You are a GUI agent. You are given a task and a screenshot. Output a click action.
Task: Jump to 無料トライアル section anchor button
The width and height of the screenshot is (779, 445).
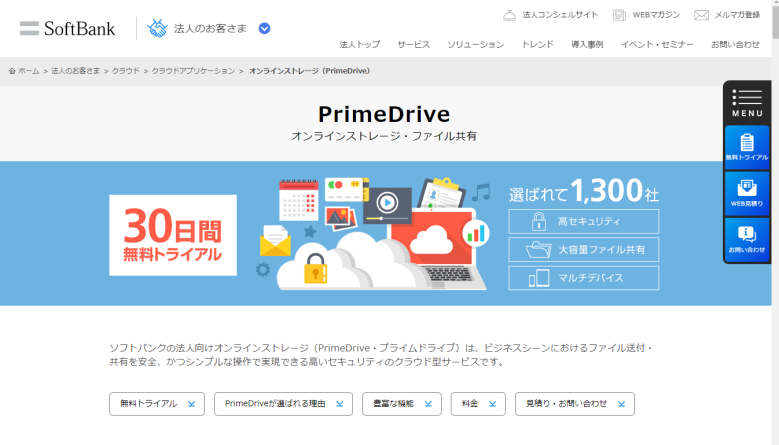[157, 404]
